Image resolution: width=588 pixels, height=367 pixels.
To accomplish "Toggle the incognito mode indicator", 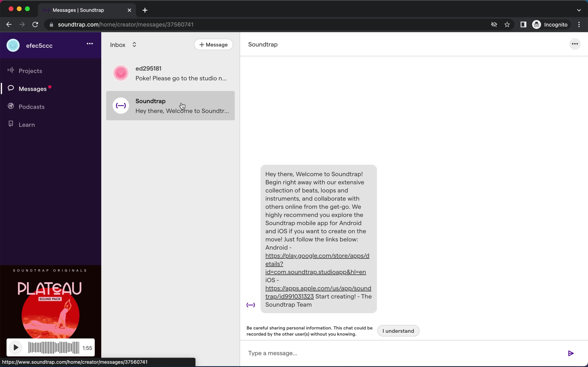I will [x=550, y=24].
